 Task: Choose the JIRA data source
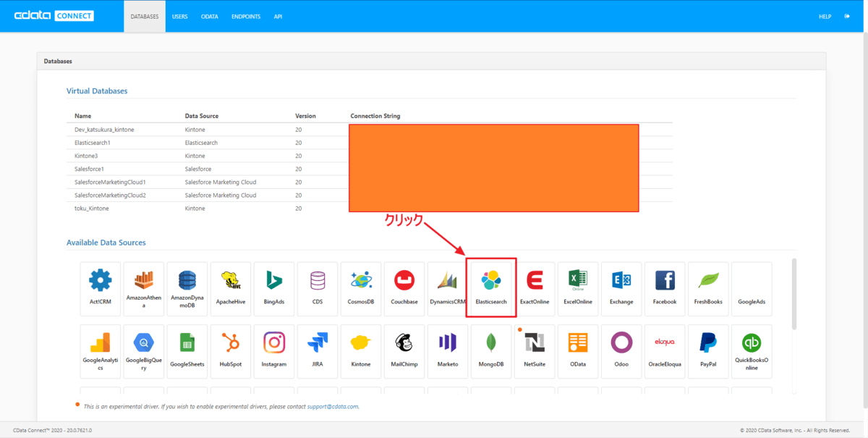318,351
